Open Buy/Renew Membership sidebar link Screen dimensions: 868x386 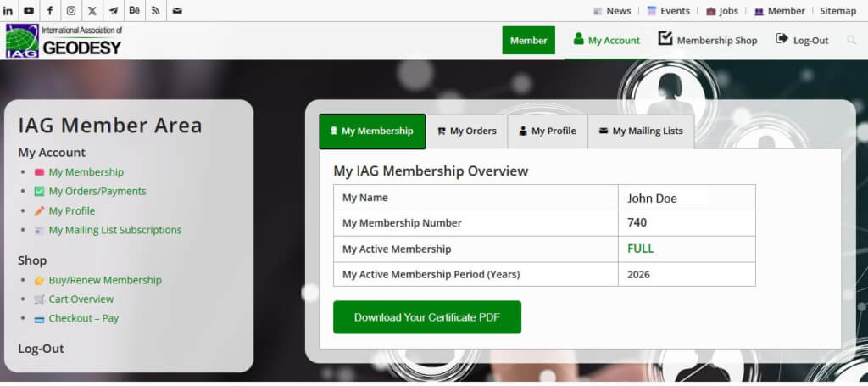[105, 280]
